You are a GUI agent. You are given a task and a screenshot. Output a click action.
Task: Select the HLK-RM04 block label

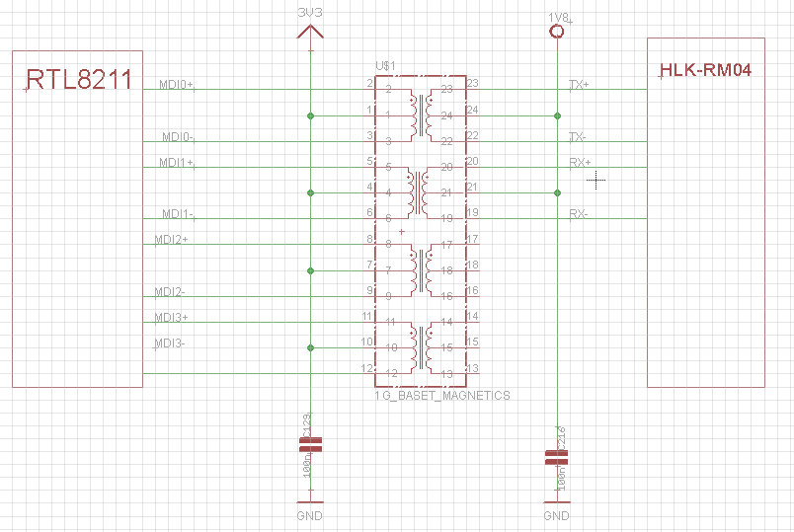coord(705,69)
